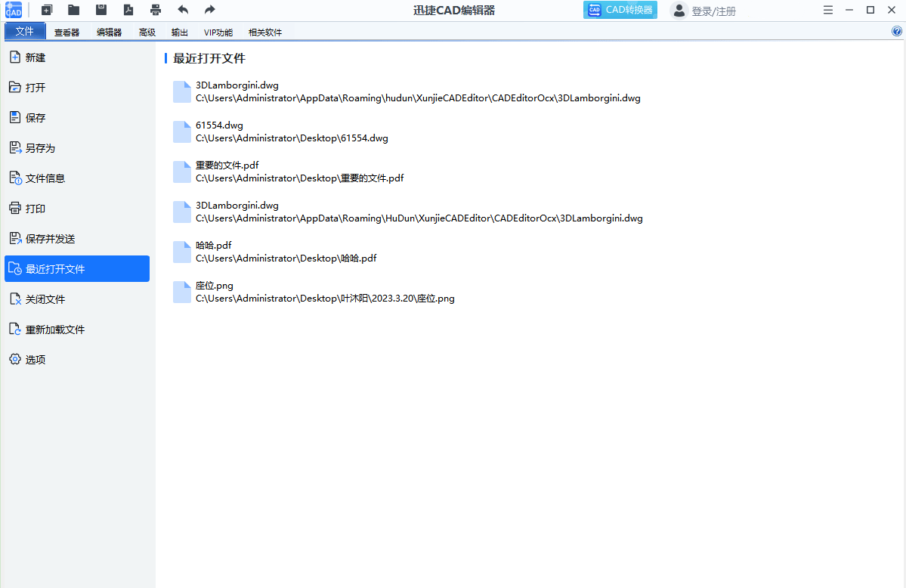Close the 迅捷CAD编辑器 window
This screenshot has width=906, height=588.
pos(892,10)
